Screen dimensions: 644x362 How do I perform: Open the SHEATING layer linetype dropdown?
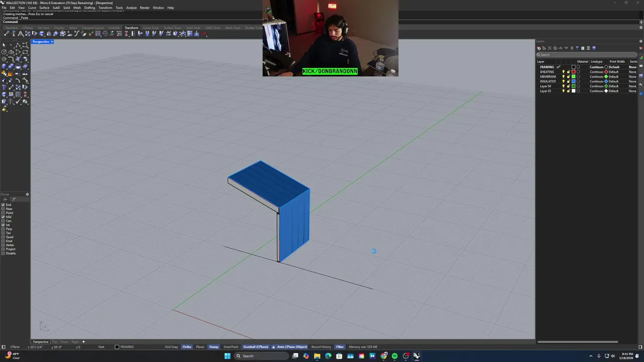pyautogui.click(x=596, y=72)
